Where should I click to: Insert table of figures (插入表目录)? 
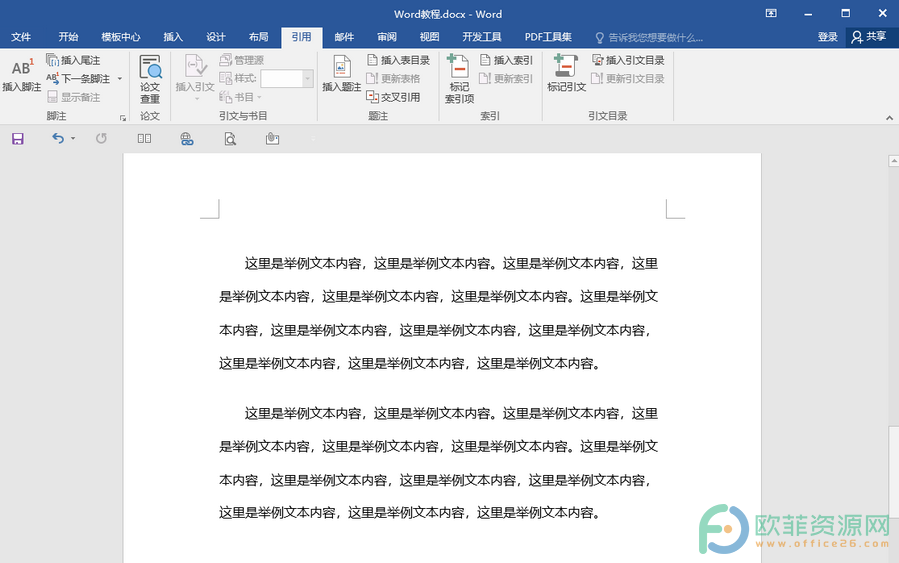pos(398,60)
